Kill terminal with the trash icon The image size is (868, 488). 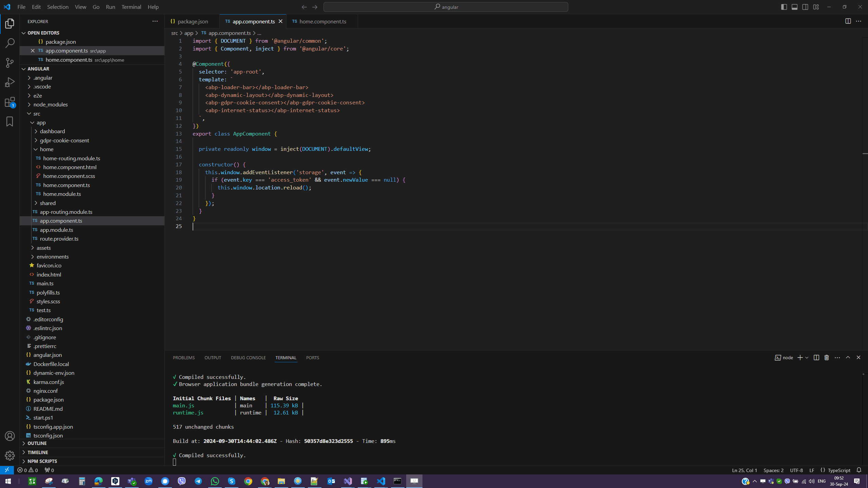pyautogui.click(x=827, y=358)
